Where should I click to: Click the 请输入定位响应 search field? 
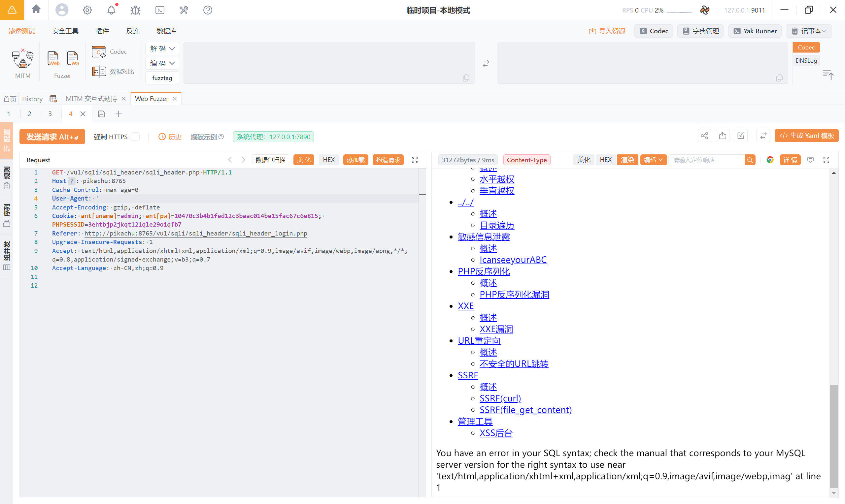click(x=705, y=160)
